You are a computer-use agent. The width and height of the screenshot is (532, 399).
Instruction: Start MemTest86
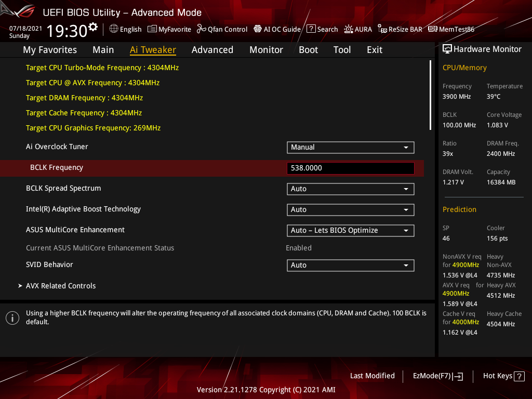(451, 29)
